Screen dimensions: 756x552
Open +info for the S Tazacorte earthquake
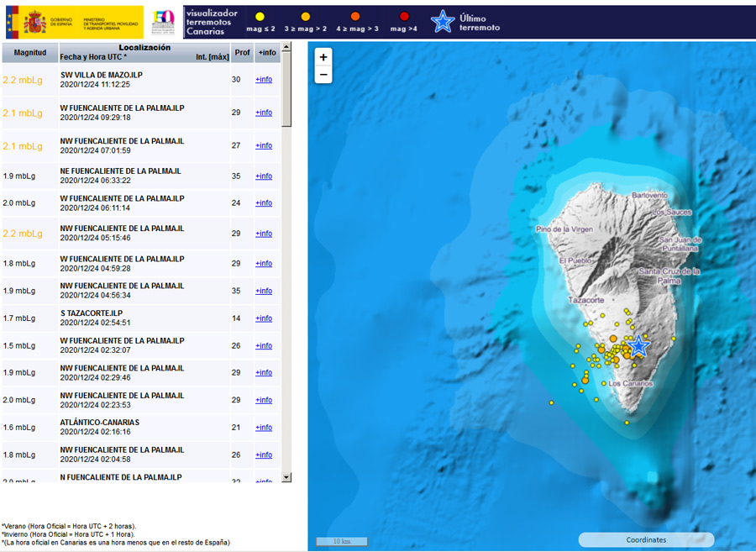pos(264,318)
